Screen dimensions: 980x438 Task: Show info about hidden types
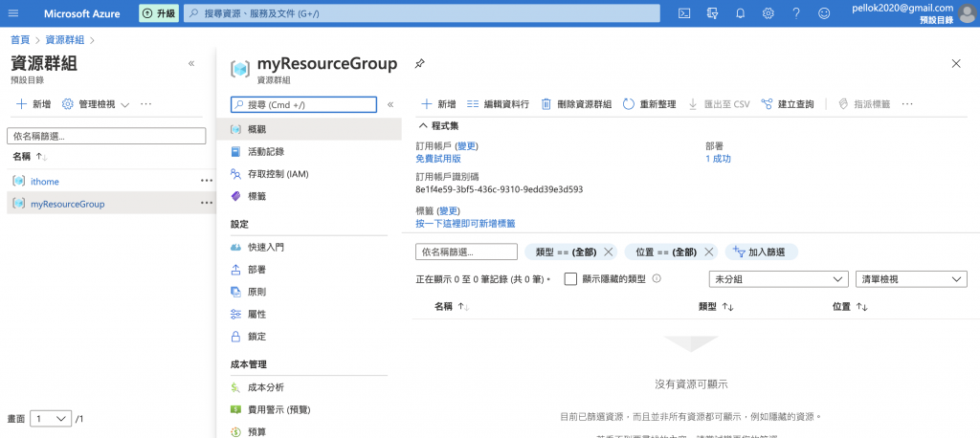click(657, 278)
